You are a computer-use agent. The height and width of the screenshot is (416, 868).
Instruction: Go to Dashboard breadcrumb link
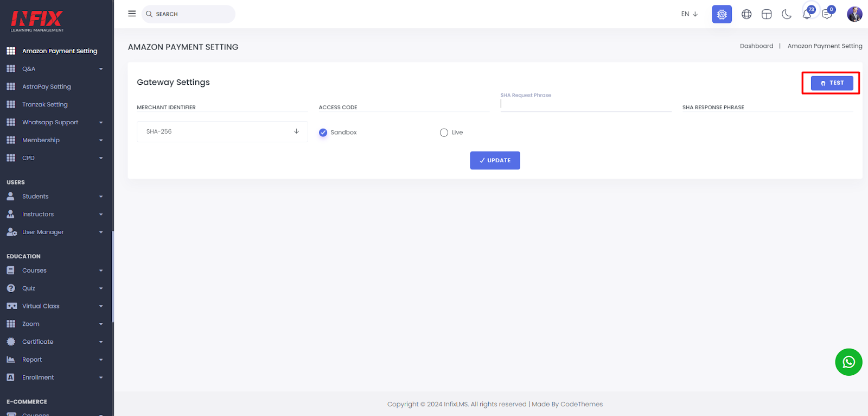click(x=756, y=46)
